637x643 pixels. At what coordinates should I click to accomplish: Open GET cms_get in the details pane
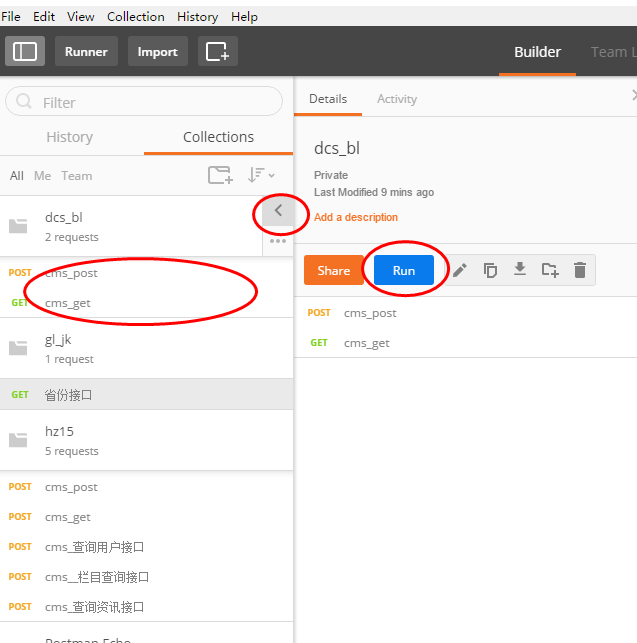(466, 343)
